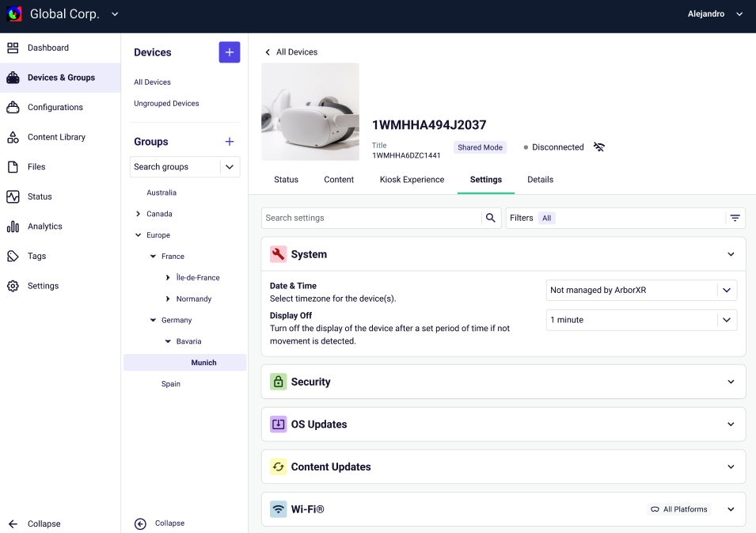Image resolution: width=756 pixels, height=533 pixels.
Task: Collapse the Europe group
Action: (x=138, y=235)
